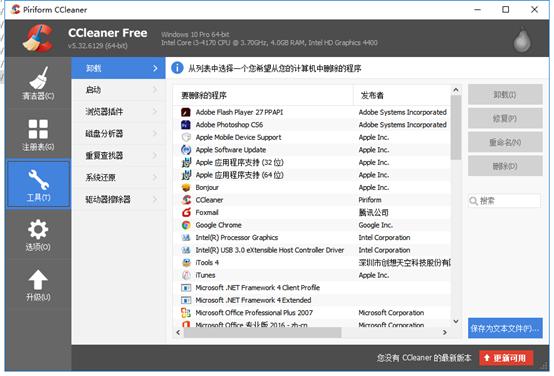554x376 pixels.
Task: Click the save to text file button
Action: click(x=505, y=328)
